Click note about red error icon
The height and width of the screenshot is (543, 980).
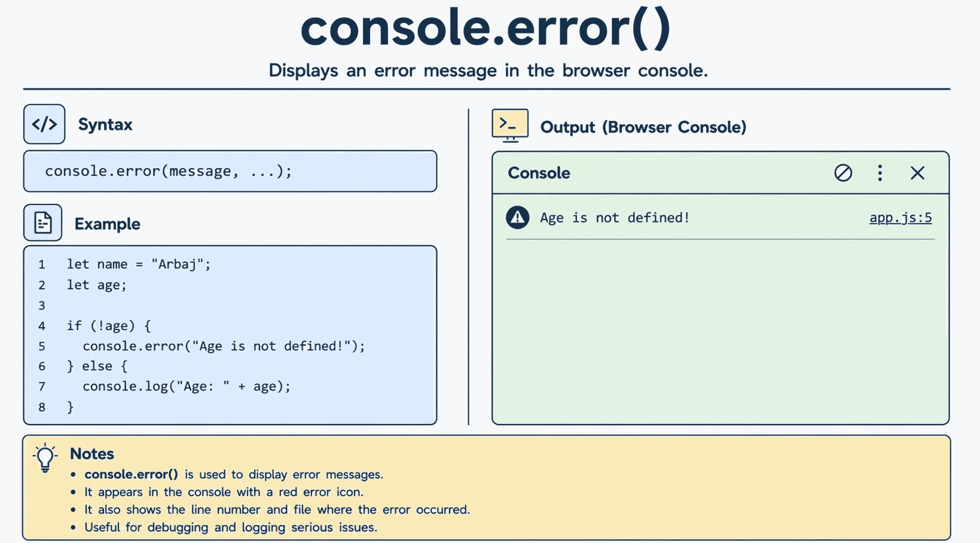click(224, 492)
